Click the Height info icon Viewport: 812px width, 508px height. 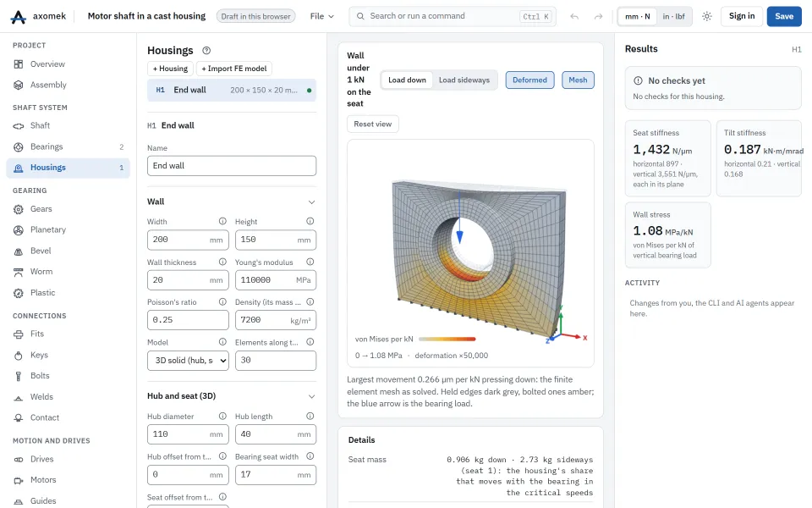310,221
